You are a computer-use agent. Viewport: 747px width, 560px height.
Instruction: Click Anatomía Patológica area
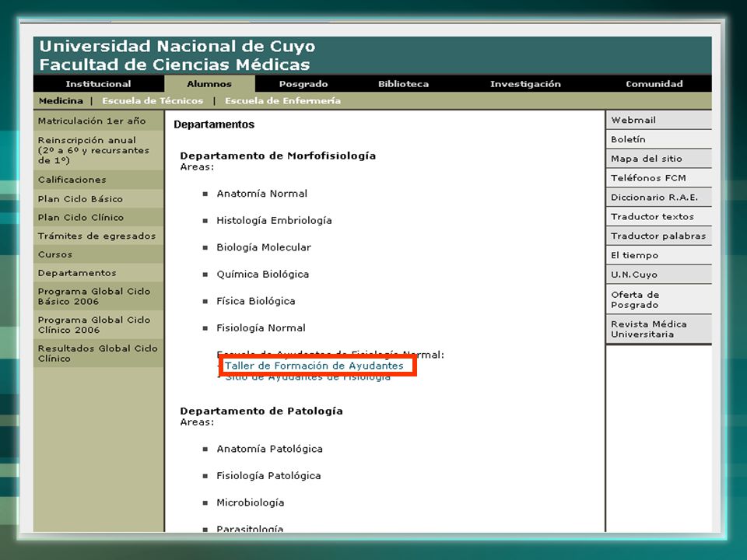click(270, 449)
